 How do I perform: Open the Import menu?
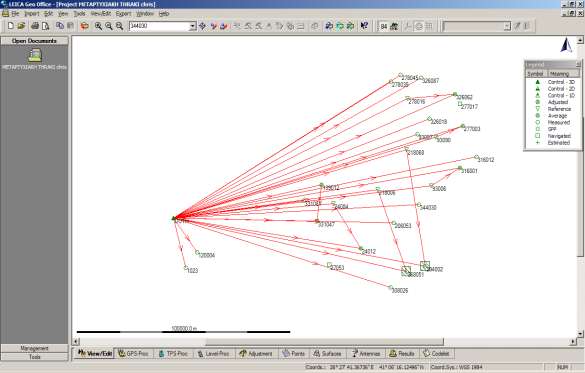click(32, 14)
